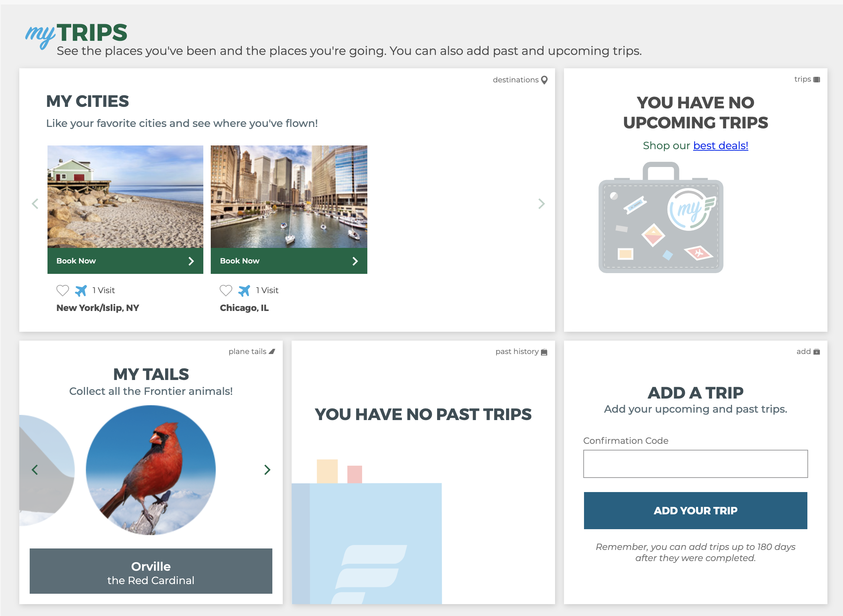Click the destinations pin icon
Screen dimensions: 843x616
pos(544,80)
